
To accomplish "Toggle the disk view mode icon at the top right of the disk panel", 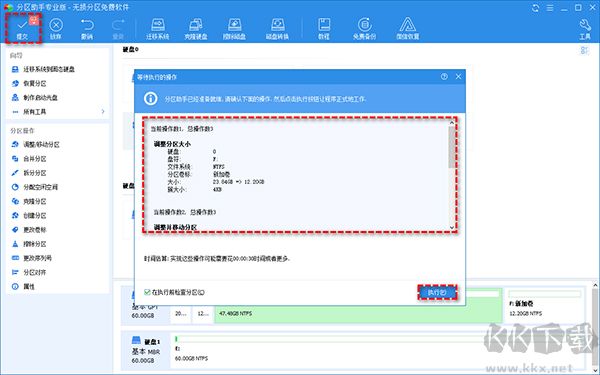I will (x=584, y=50).
